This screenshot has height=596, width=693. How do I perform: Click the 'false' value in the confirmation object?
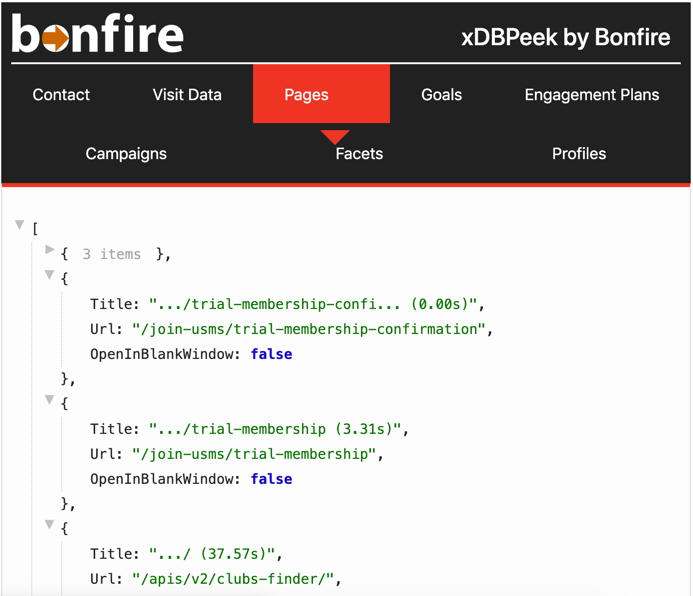[271, 354]
